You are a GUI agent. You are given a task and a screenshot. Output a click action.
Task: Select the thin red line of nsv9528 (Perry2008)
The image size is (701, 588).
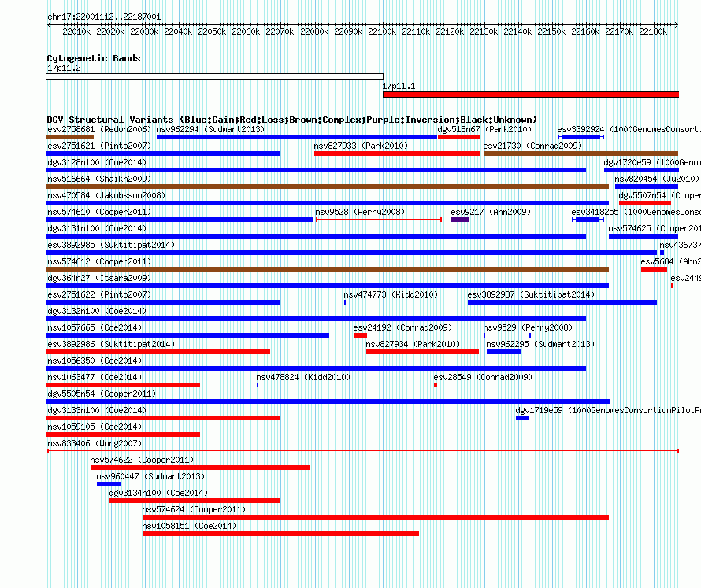point(379,220)
